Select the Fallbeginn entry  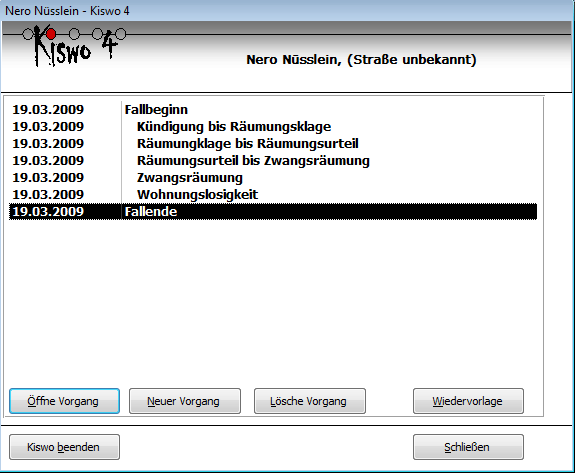273,110
